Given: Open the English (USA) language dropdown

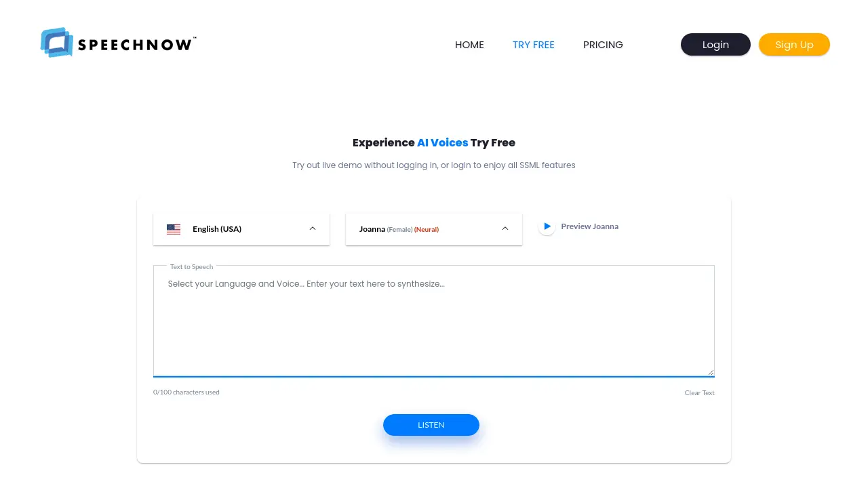Looking at the screenshot, I should point(241,229).
